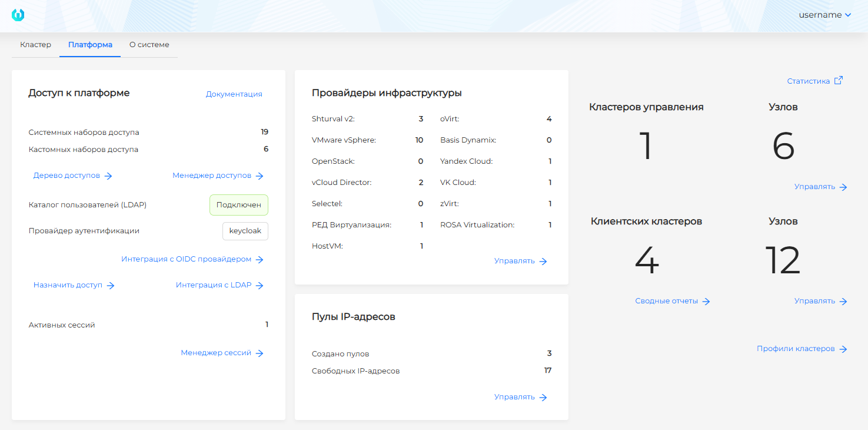Open Дерево доступов link

pyautogui.click(x=66, y=176)
